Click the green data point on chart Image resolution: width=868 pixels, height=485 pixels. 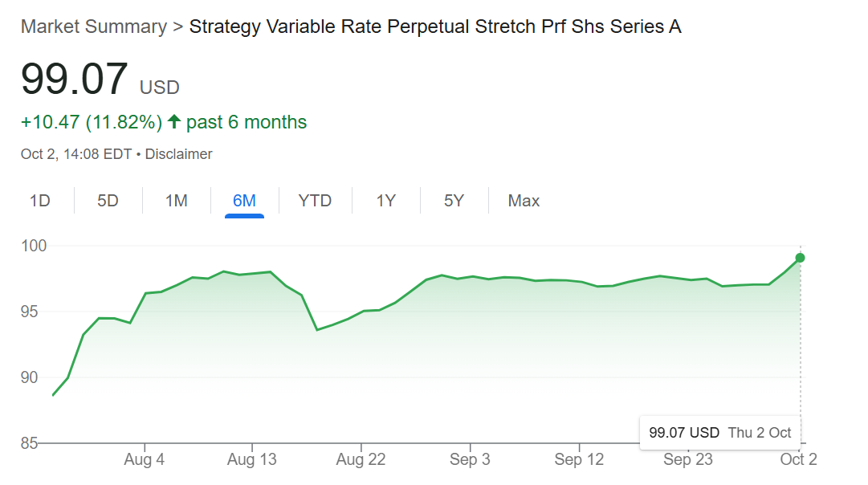[800, 258]
